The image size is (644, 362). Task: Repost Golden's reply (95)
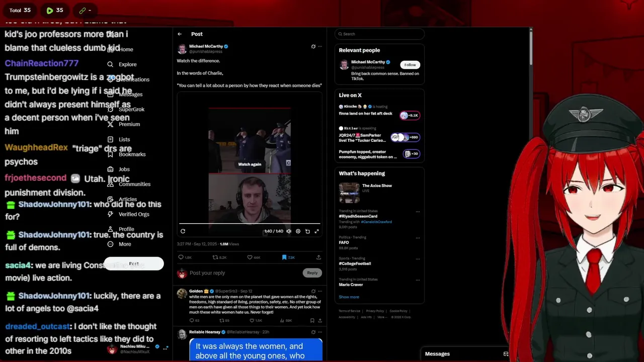[224, 320]
